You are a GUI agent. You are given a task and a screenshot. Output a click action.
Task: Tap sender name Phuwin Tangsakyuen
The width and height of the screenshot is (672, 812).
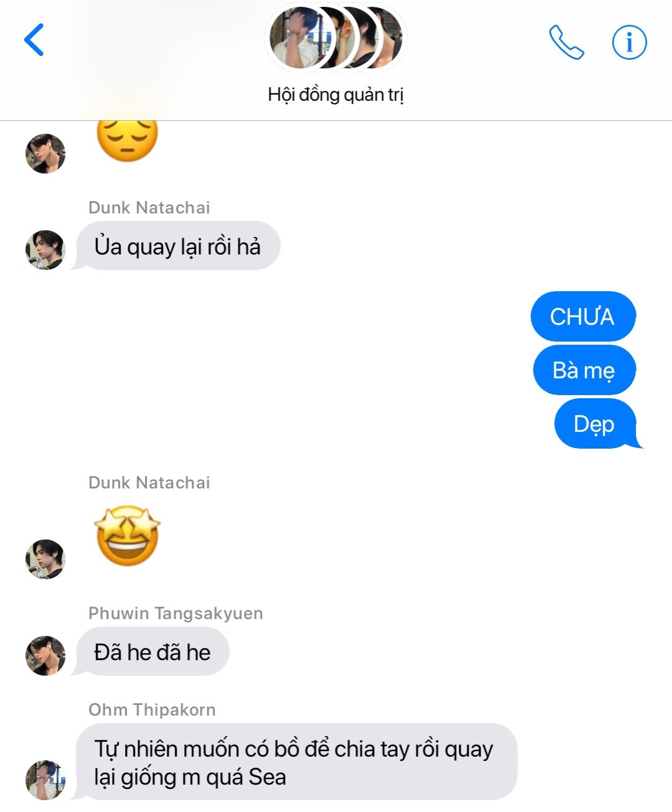(x=175, y=614)
